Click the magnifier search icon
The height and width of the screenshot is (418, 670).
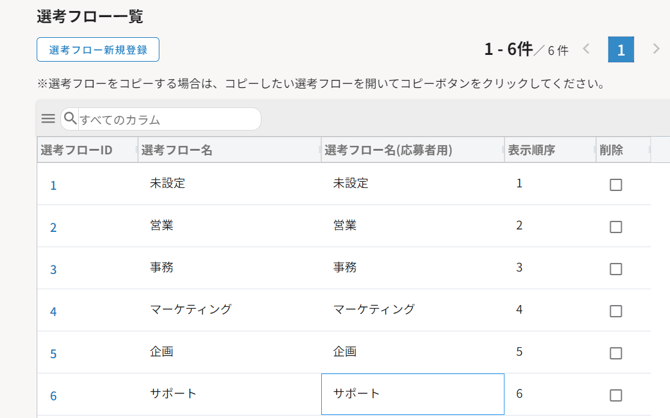[70, 119]
